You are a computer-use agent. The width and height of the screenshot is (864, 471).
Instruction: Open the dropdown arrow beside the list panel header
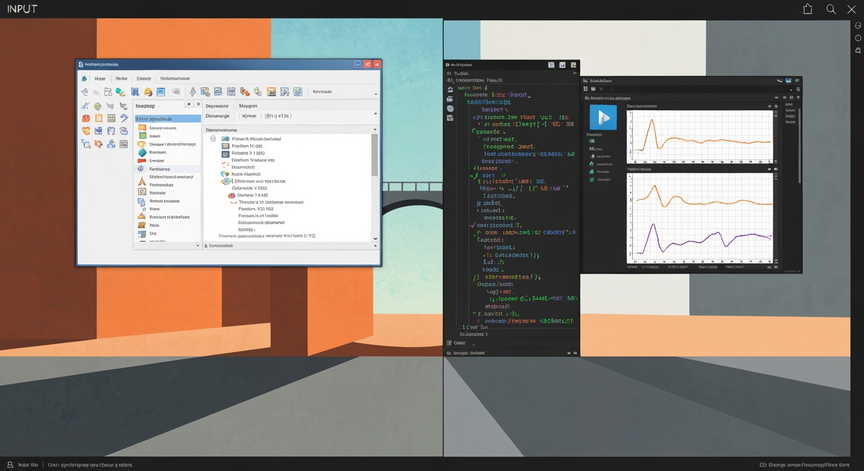point(189,104)
